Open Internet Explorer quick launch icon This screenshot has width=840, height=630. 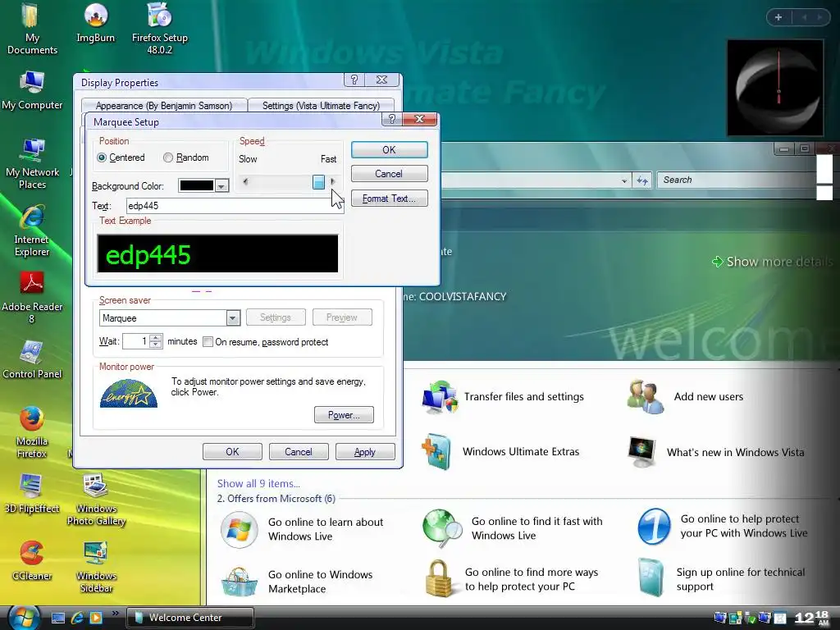(x=77, y=618)
